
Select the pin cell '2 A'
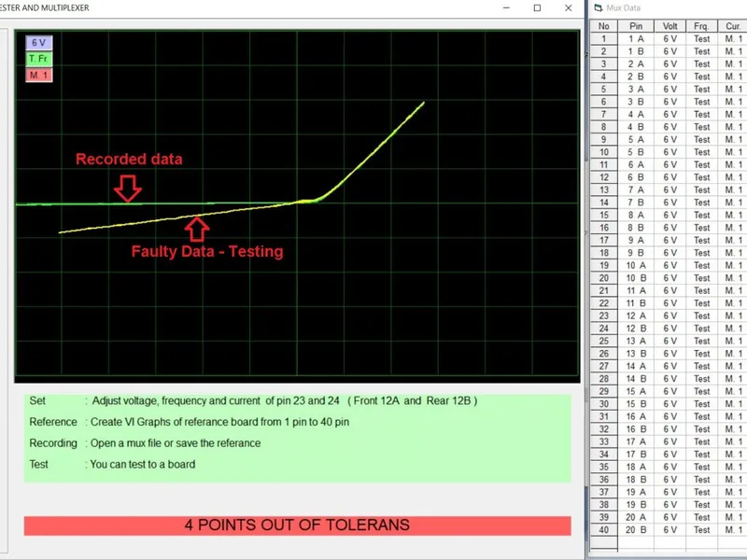636,64
